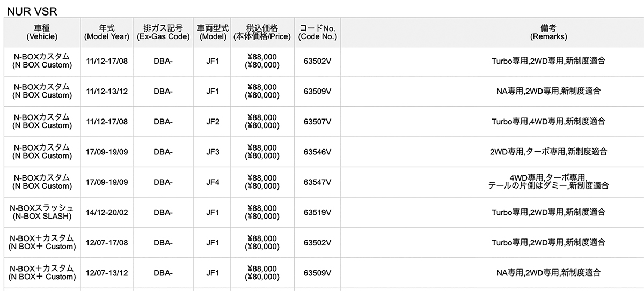Select the コードNo. (Code No.) header
Image resolution: width=644 pixels, height=291 pixels.
click(x=317, y=32)
